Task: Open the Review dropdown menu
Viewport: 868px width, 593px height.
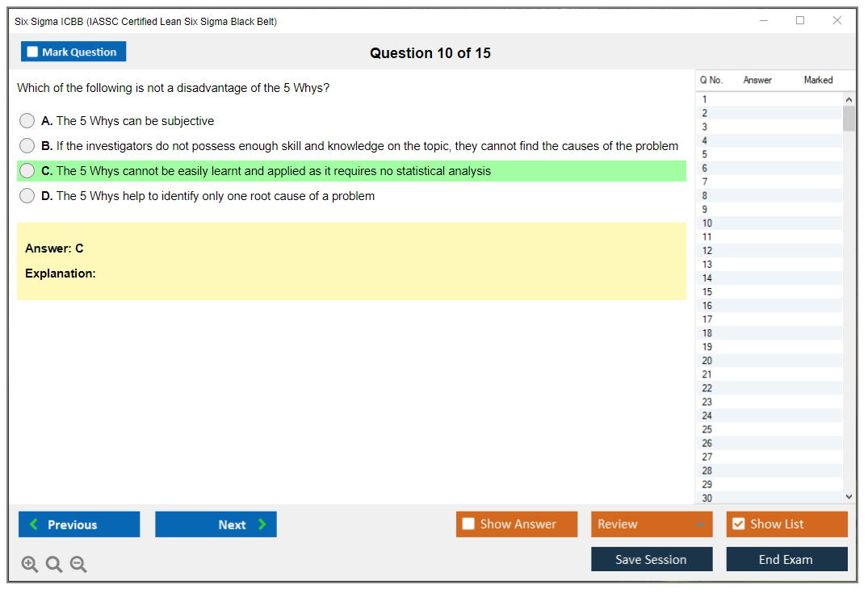Action: (x=652, y=524)
